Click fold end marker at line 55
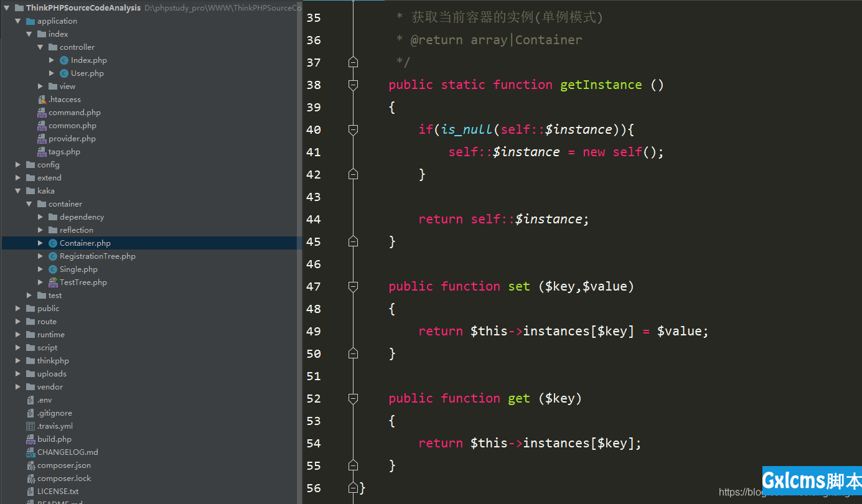The height and width of the screenshot is (504, 862). tap(354, 465)
